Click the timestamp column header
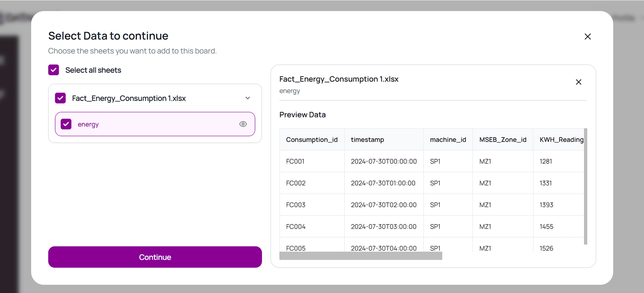Viewport: 644px width, 293px height. (x=367, y=140)
